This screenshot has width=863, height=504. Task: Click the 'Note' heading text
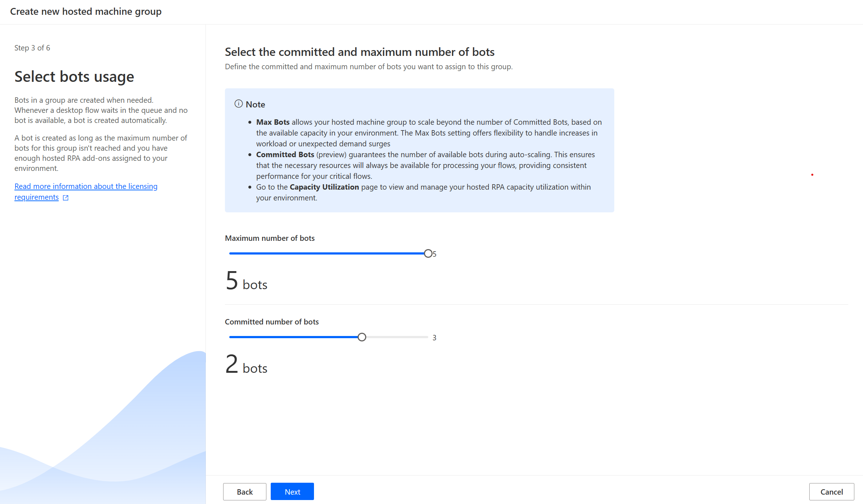(x=255, y=104)
